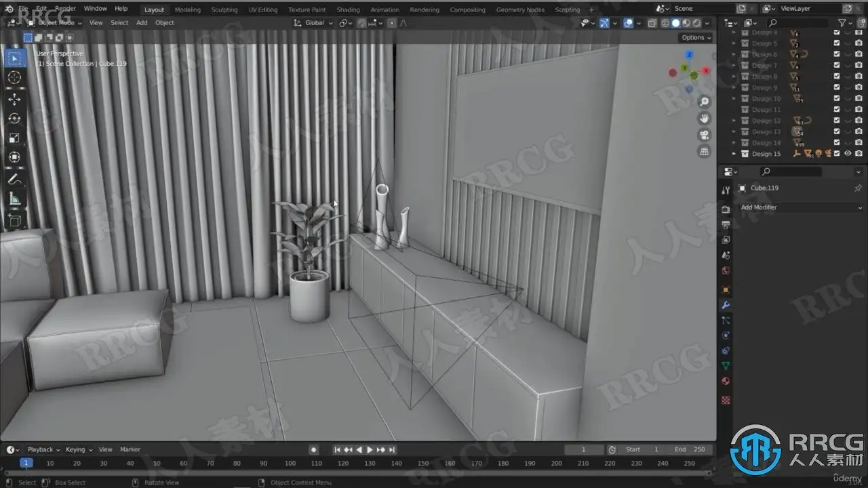Open the Window menu
Screen dimensions: 868x488
[x=95, y=9]
